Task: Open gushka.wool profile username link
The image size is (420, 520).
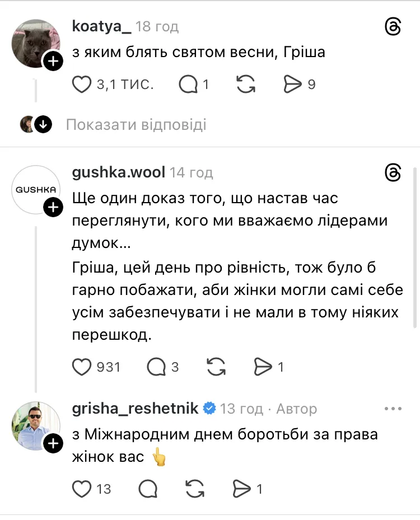Action: point(119,172)
